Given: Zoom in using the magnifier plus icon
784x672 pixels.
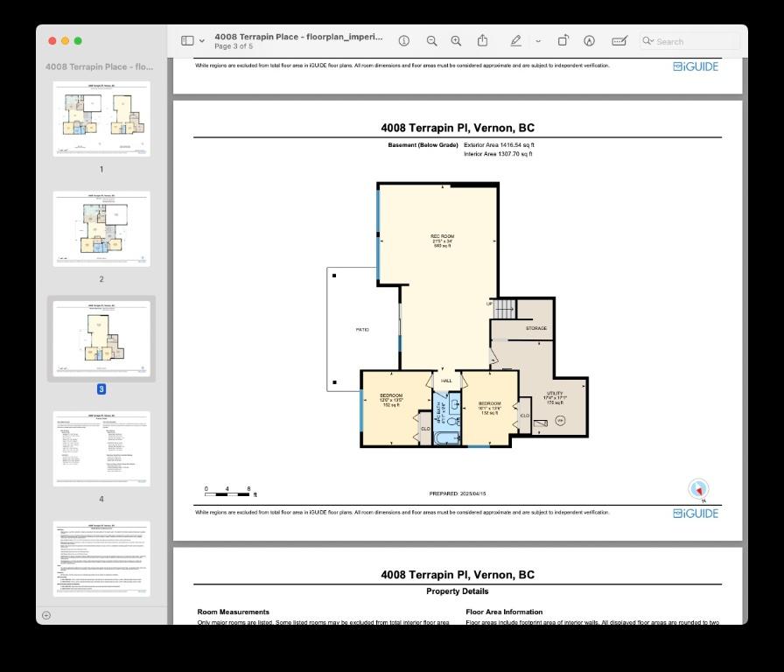Looking at the screenshot, I should pyautogui.click(x=456, y=41).
